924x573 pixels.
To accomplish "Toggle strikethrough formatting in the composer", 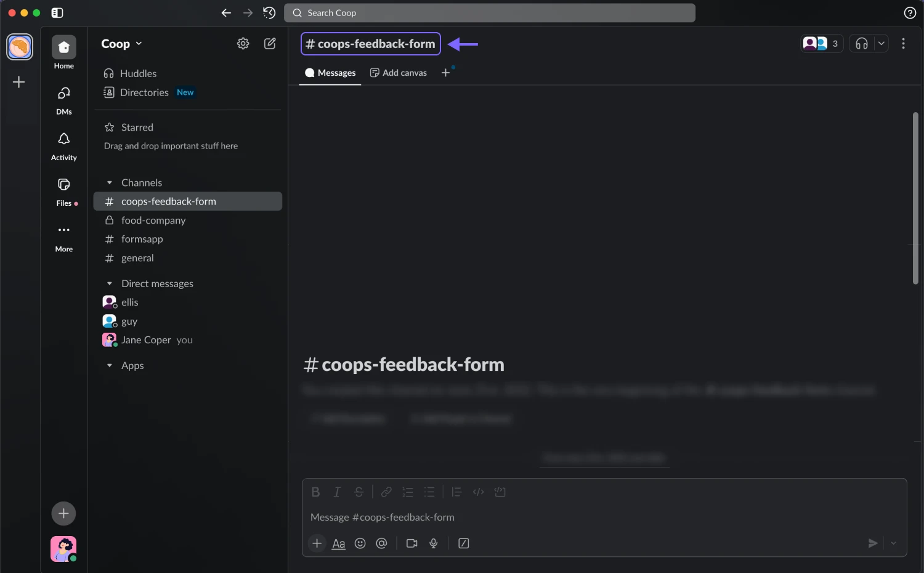I will (x=359, y=492).
